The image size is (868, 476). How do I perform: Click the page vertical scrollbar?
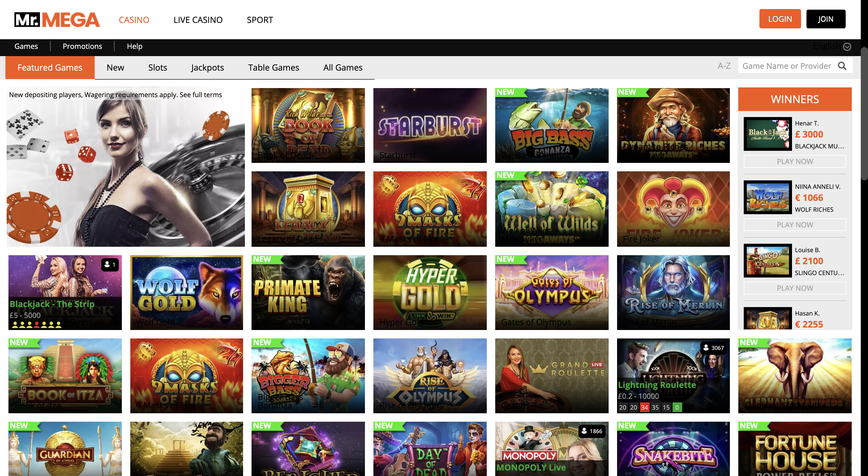click(864, 114)
